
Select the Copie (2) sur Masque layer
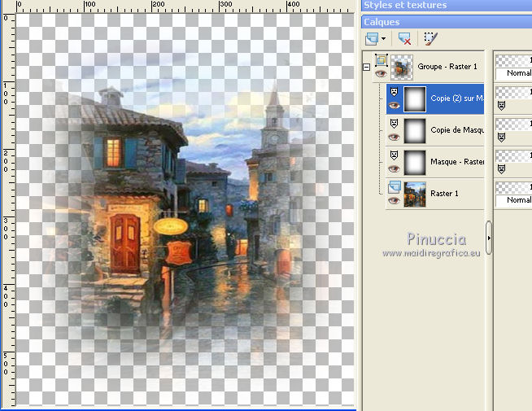457,98
